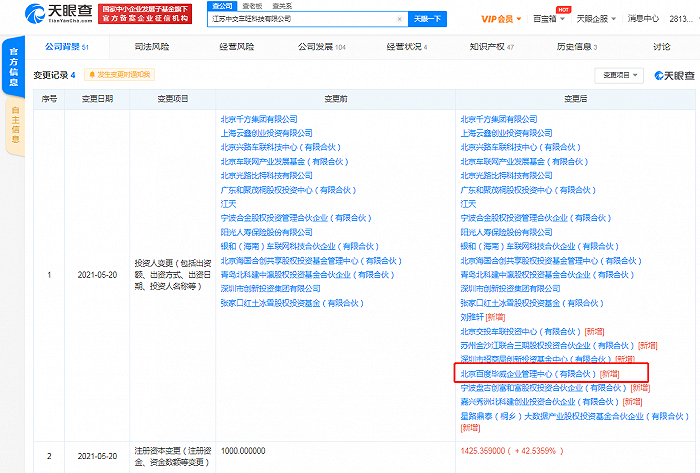Open the 经营状况 4 tab
This screenshot has height=473, width=700.
coord(407,46)
